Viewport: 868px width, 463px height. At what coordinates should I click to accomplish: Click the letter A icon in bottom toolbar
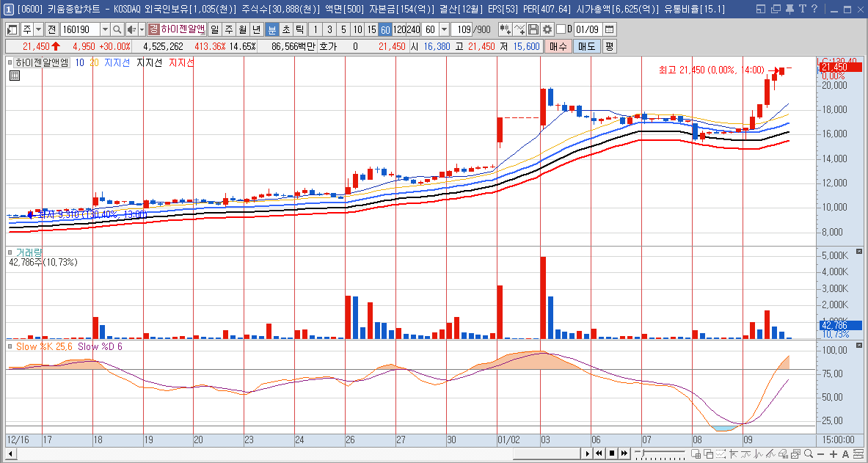point(845,454)
